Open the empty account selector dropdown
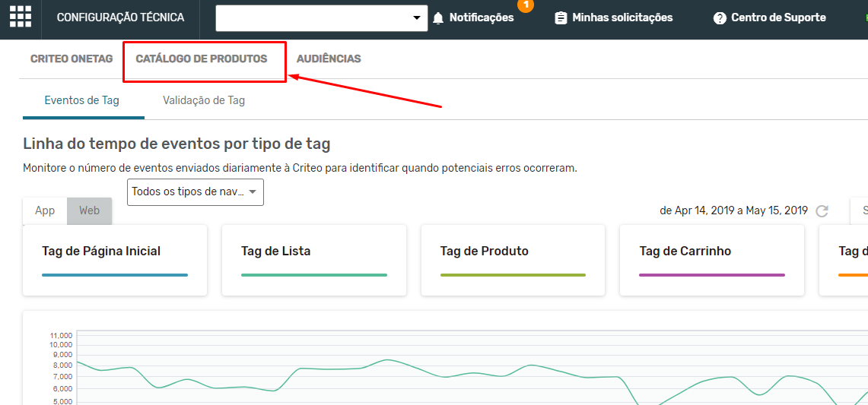Image resolution: width=868 pixels, height=405 pixels. tap(322, 18)
